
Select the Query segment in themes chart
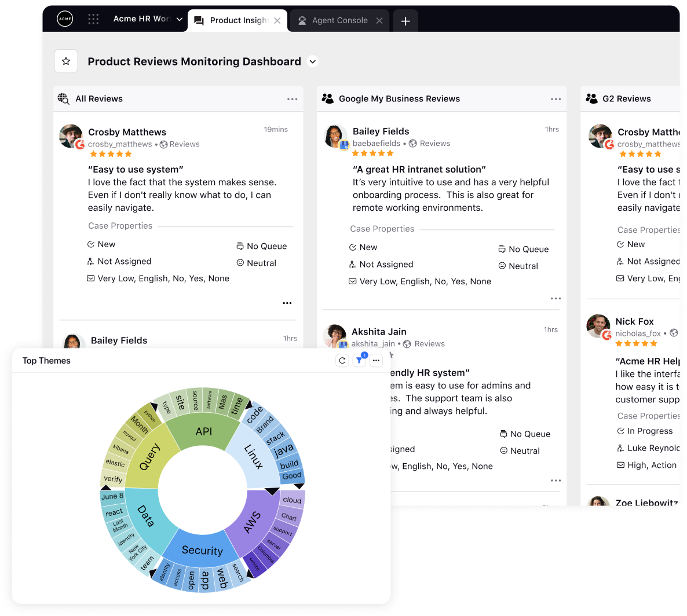(x=150, y=457)
